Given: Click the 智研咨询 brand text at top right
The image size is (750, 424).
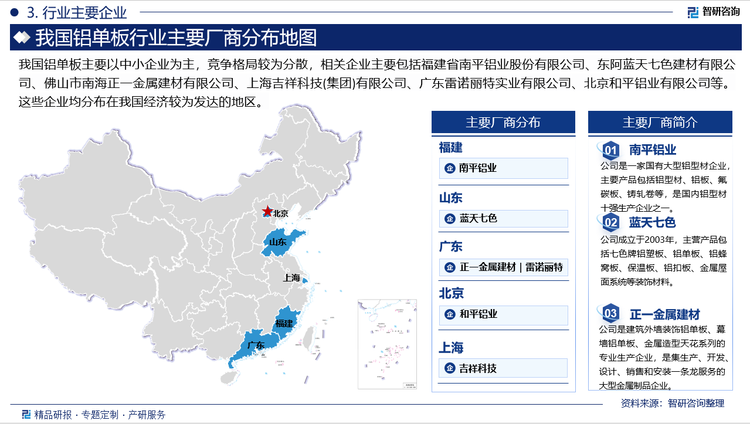Looking at the screenshot, I should point(721,12).
